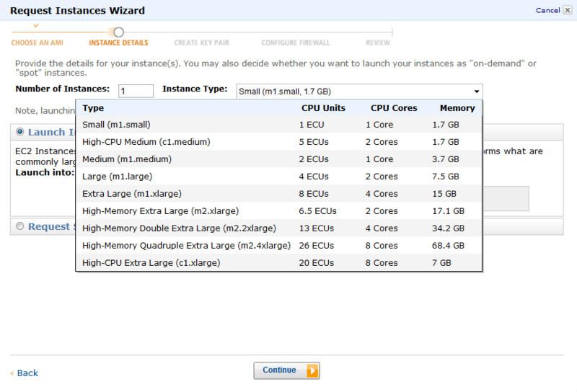This screenshot has width=577, height=392.
Task: Click the 3.7 GB memory value
Action: click(446, 159)
